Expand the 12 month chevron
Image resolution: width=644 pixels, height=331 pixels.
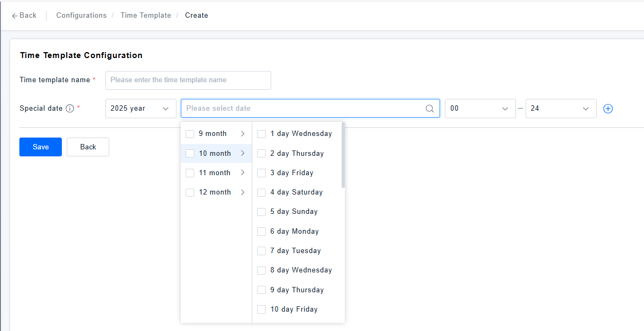pyautogui.click(x=243, y=192)
